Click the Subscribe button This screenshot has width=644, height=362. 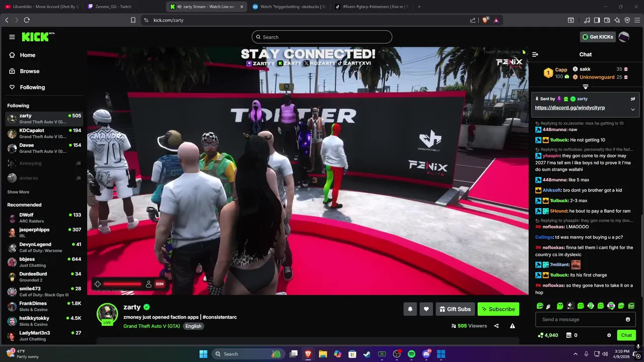click(x=498, y=309)
